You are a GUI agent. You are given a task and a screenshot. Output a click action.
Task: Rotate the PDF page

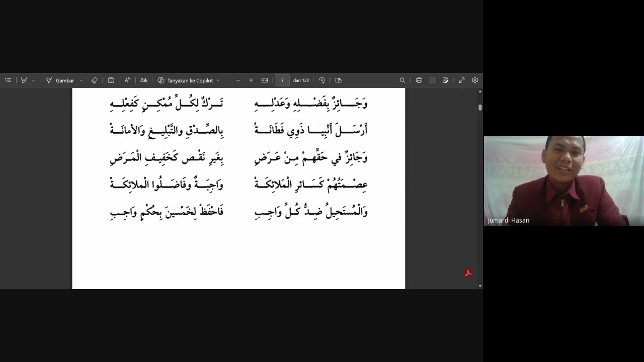click(322, 80)
